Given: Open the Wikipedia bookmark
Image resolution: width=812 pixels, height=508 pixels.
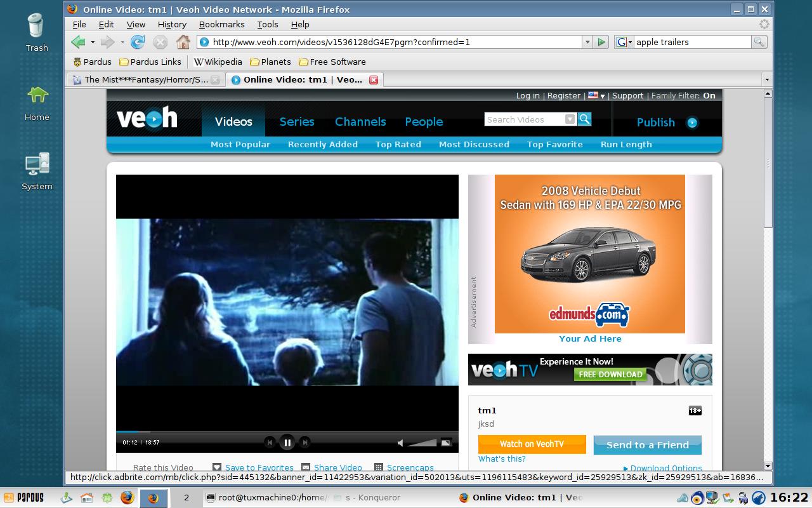Looking at the screenshot, I should (218, 62).
